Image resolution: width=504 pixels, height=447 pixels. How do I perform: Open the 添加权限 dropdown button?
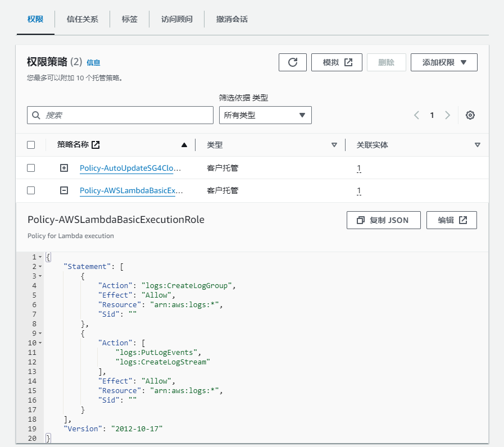(444, 62)
